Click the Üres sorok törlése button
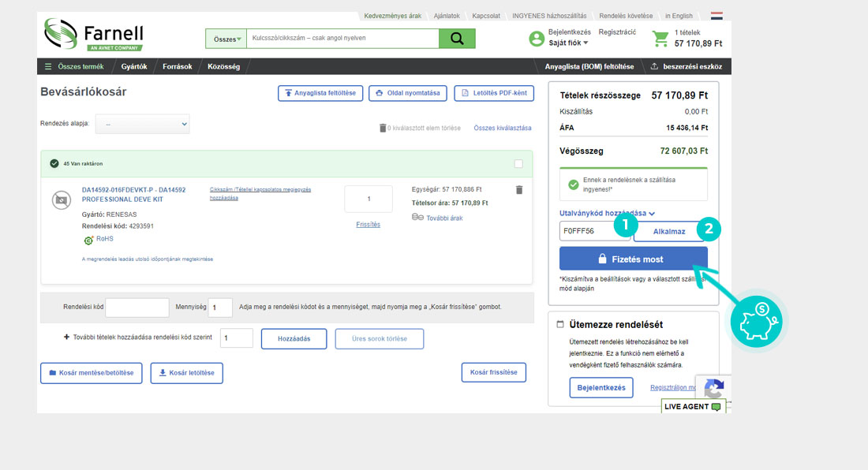This screenshot has height=470, width=868. 380,339
